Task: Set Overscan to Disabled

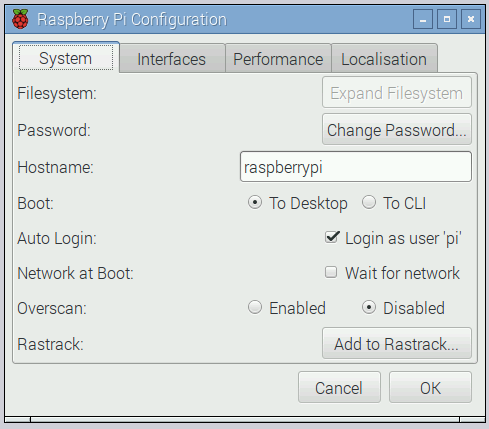Action: pos(403,308)
